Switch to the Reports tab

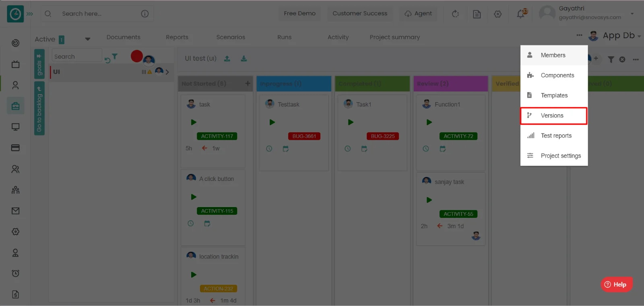click(x=177, y=37)
